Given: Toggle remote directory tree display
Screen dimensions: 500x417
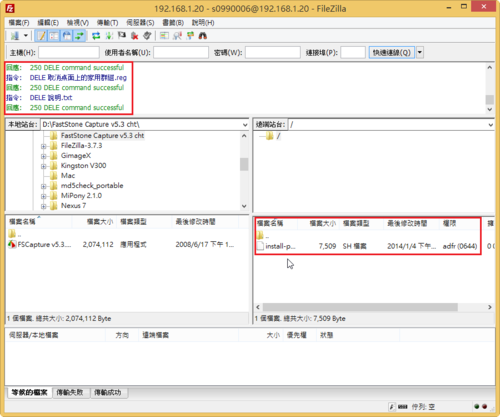Looking at the screenshot, I should pos(67,36).
